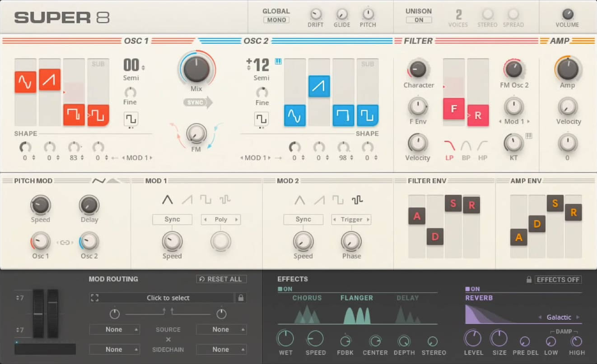Screen dimensions: 597x364
Task: Click RESET ALL in Mod Routing
Action: click(221, 279)
